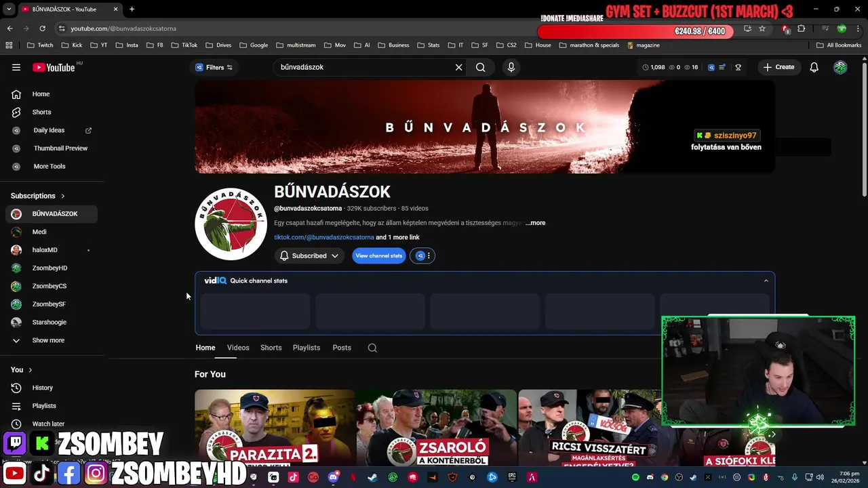Screen dimensions: 868x488
Task: Click the browser address bar URL
Action: pos(123,28)
